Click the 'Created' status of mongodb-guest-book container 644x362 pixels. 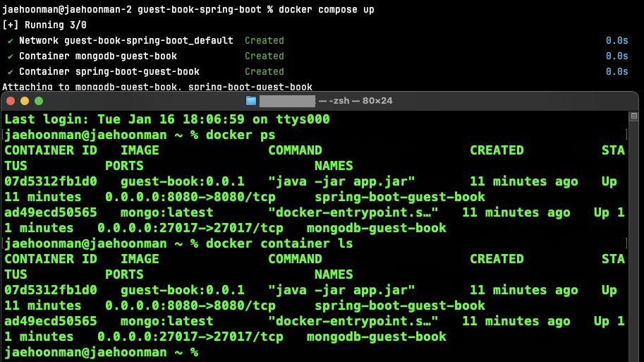click(265, 56)
